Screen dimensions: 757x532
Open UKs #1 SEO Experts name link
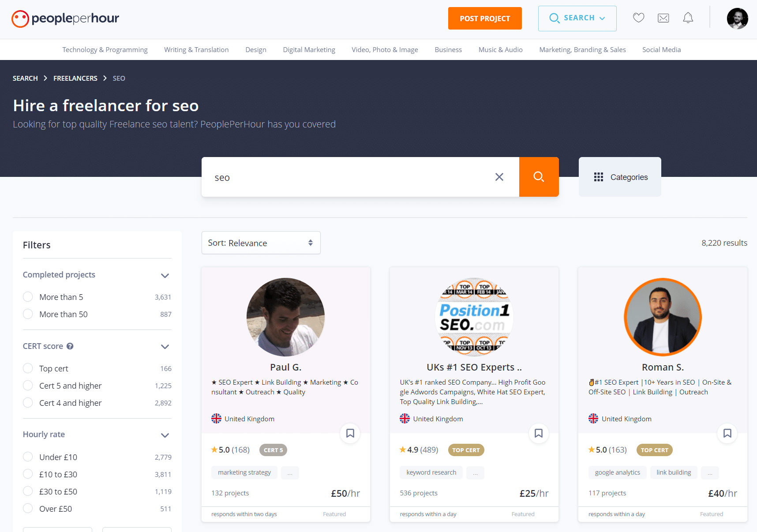coord(474,367)
